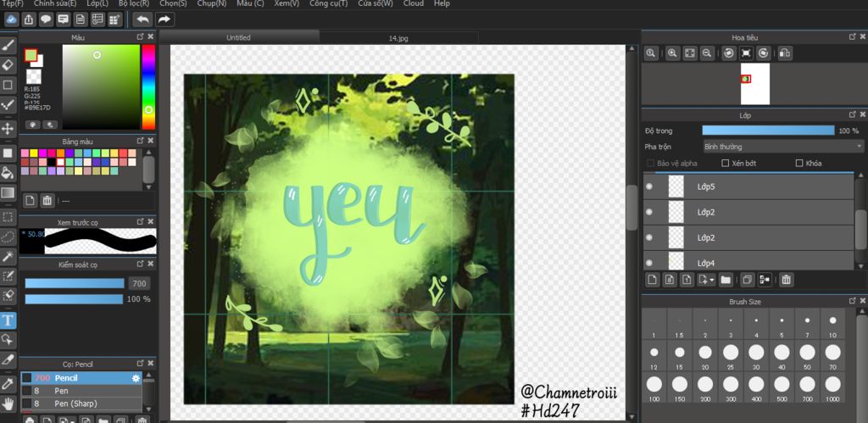Zoom out using the navigator magnifier minus
The width and height of the screenshot is (868, 423).
707,53
